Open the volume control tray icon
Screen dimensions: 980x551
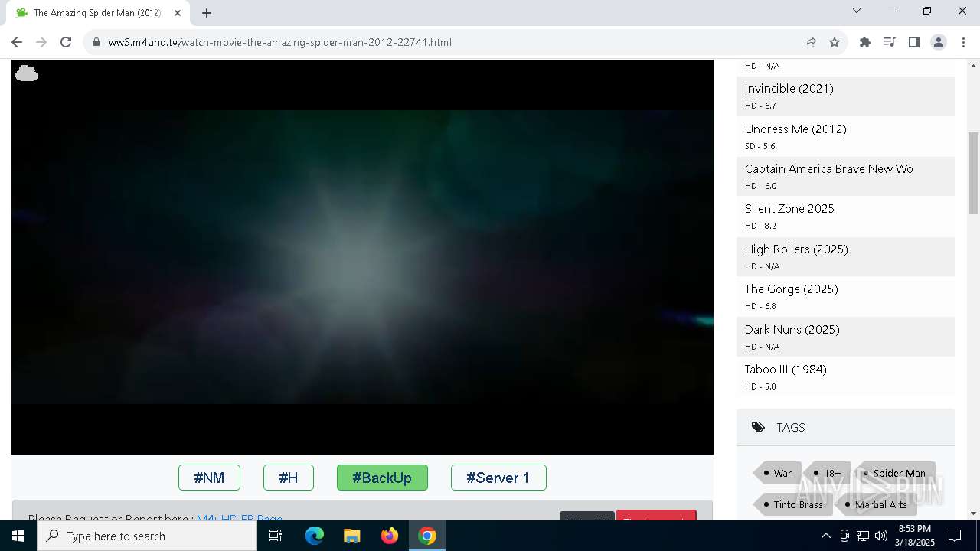(x=881, y=536)
